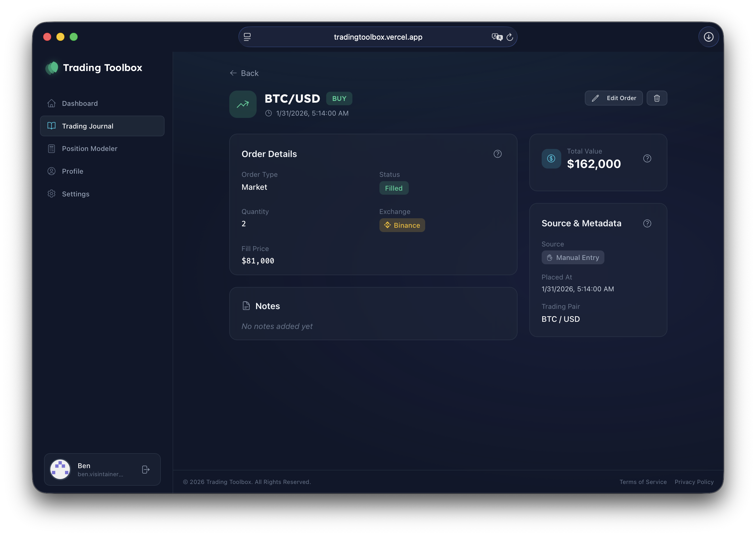Click the help icon on Order Details card
The image size is (756, 536).
pos(497,154)
